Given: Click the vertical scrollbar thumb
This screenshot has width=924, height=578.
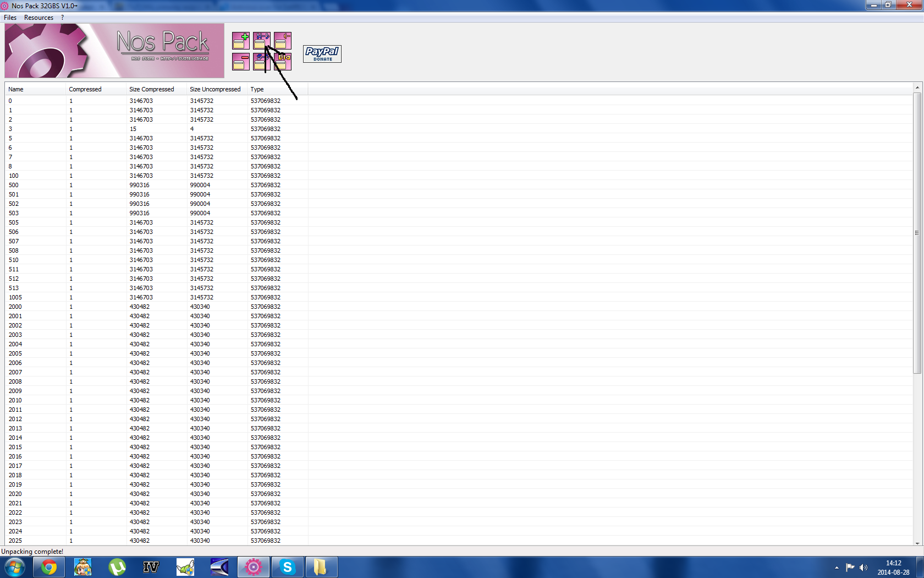Looking at the screenshot, I should 917,233.
